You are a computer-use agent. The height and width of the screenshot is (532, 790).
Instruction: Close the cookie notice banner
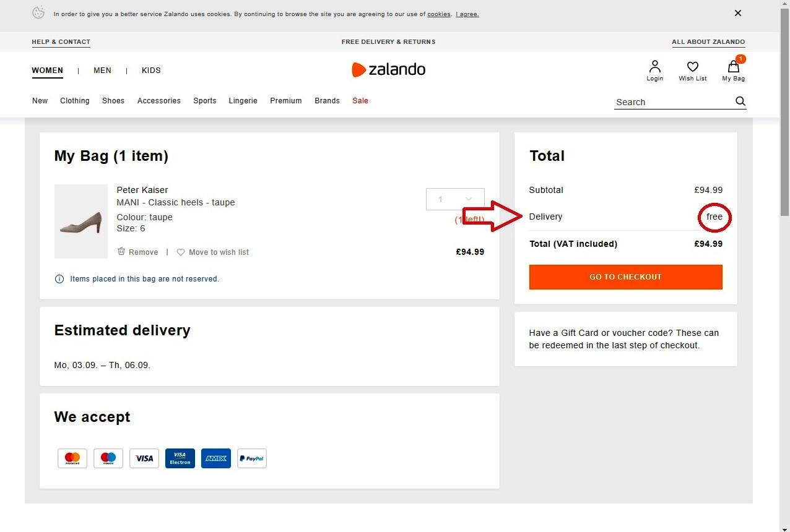pos(737,13)
